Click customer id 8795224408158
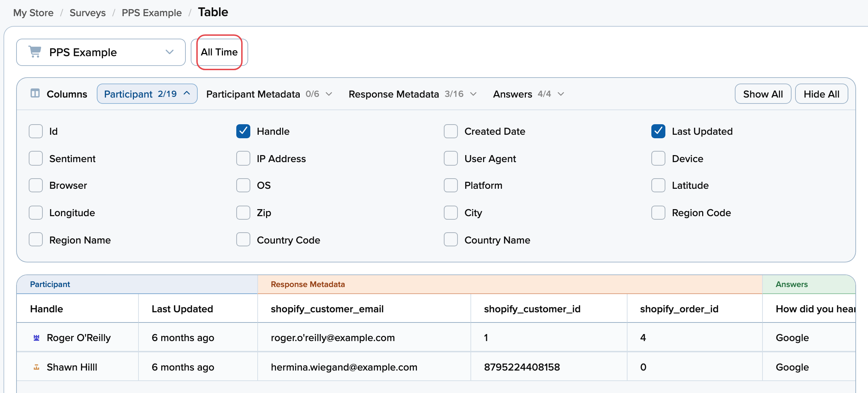The width and height of the screenshot is (868, 393). coord(522,367)
